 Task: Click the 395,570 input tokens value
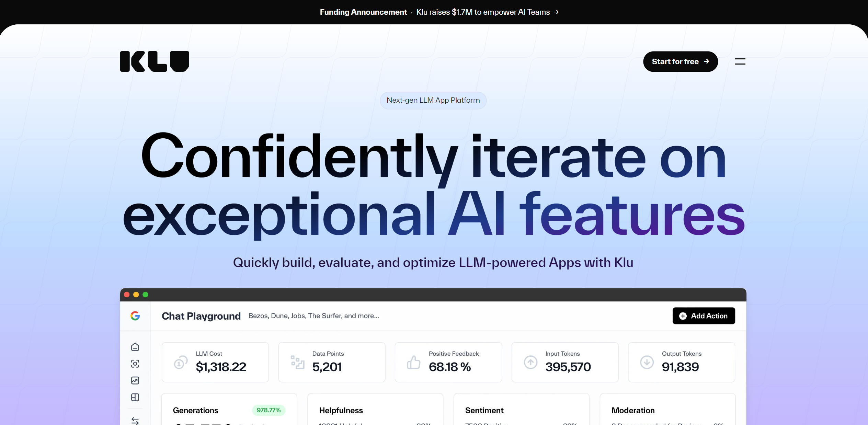(568, 367)
